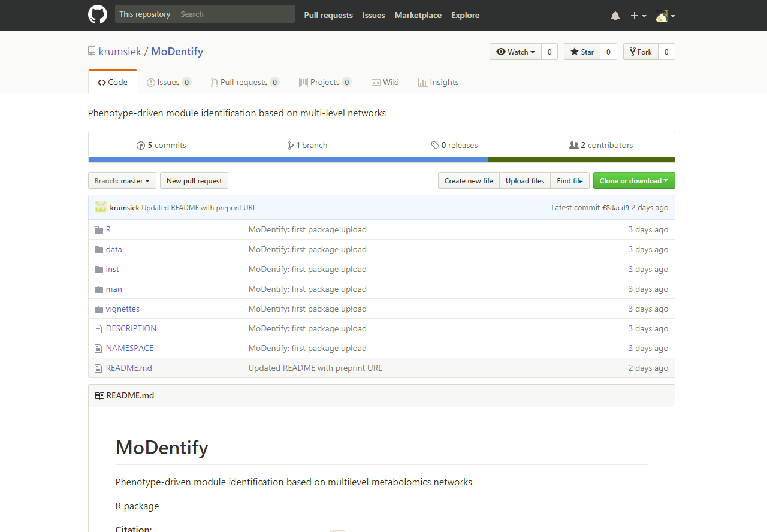View the 5 commits history
This screenshot has height=532, width=767.
click(162, 145)
